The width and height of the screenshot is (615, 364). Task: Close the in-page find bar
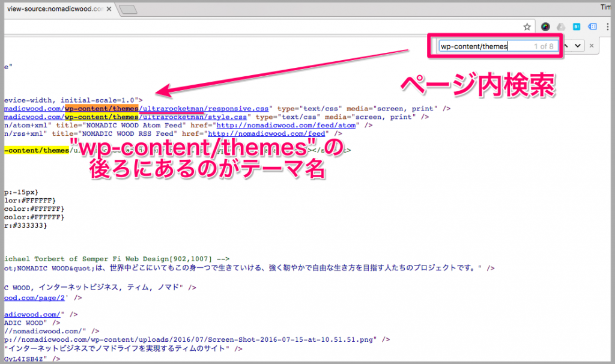pos(592,46)
